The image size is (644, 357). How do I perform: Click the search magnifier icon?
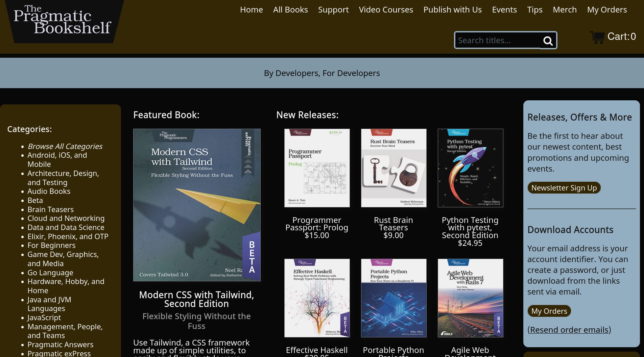[x=548, y=41]
